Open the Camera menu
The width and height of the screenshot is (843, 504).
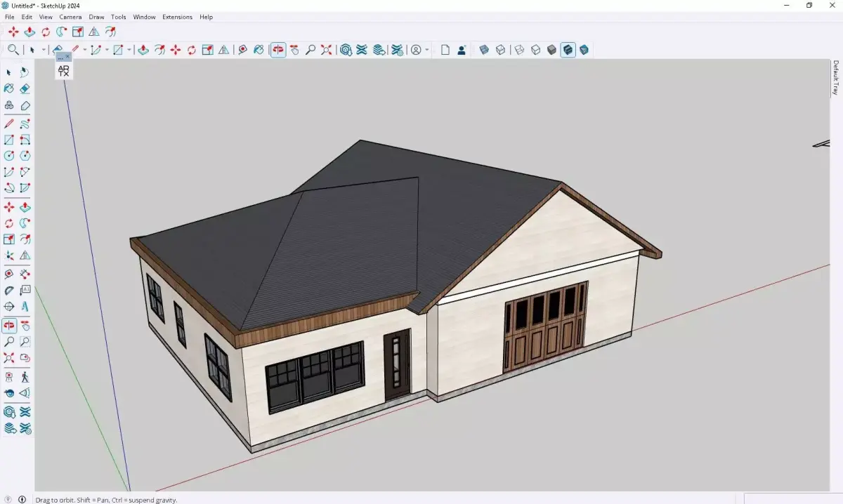[70, 17]
